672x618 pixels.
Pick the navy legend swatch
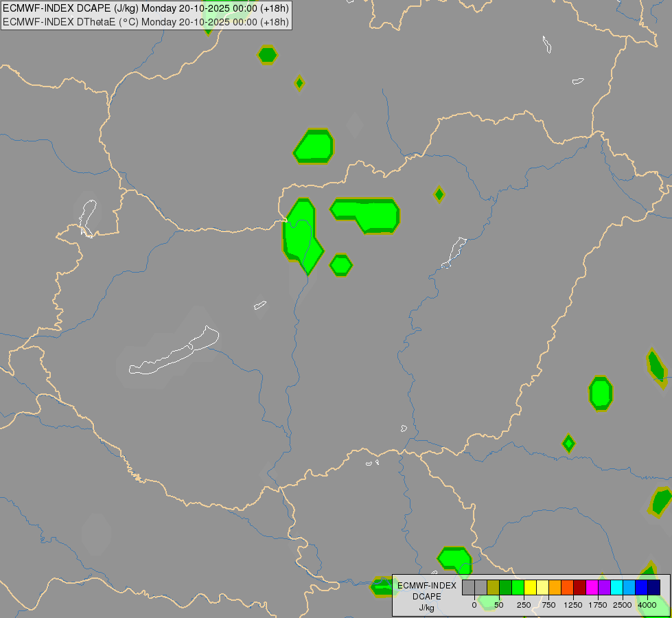pos(653,587)
